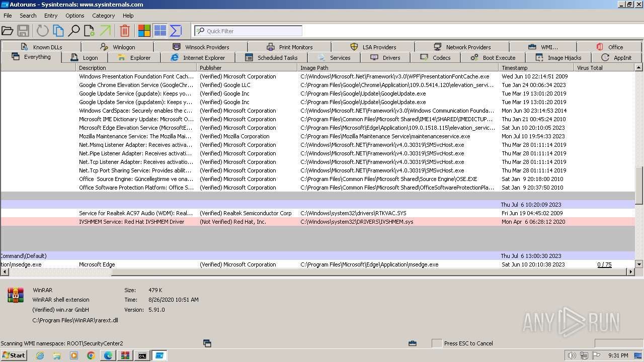Image resolution: width=644 pixels, height=362 pixels.
Task: Open the File menu
Action: coord(8,16)
